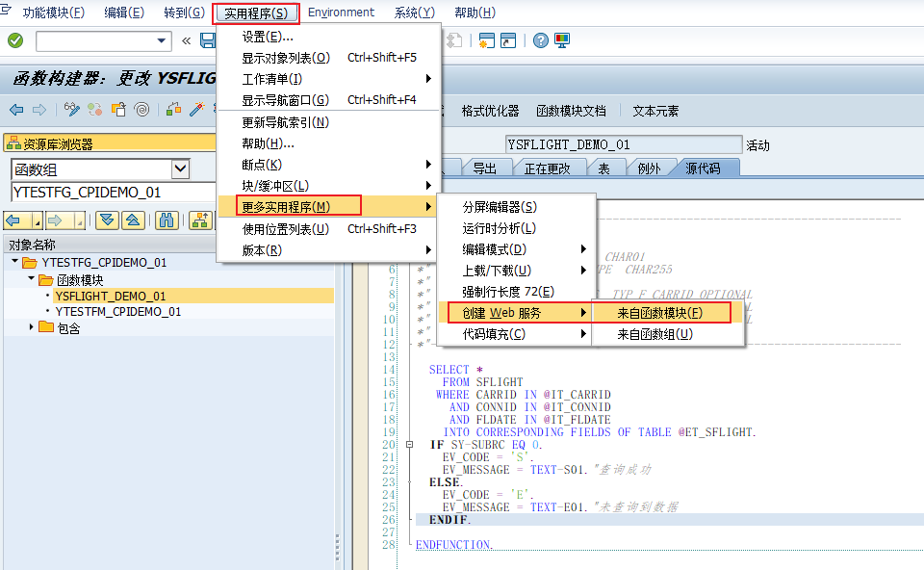This screenshot has height=570, width=924.
Task: Choose 设置(E)... menu entry
Action: 329,37
